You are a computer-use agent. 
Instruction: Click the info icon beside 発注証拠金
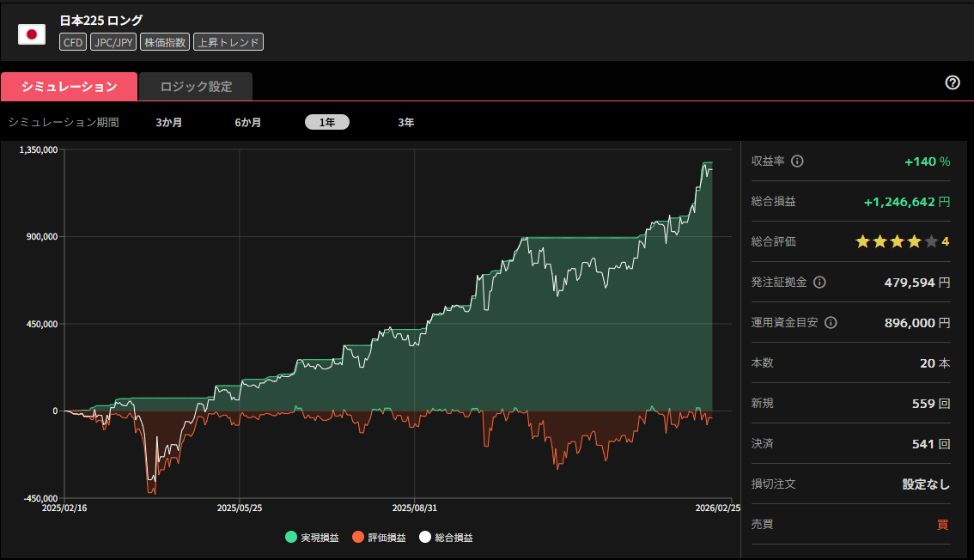coord(819,283)
